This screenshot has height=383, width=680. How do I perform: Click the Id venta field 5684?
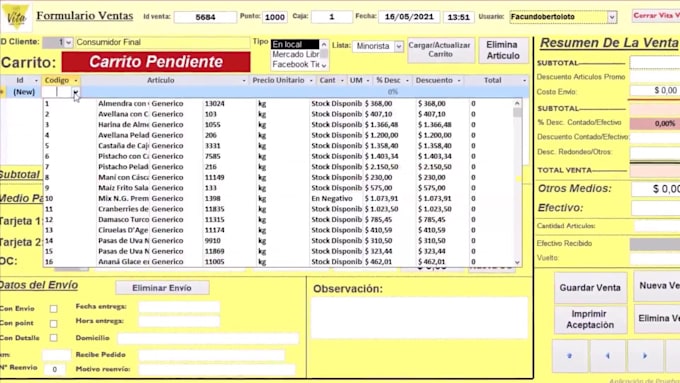click(x=205, y=17)
